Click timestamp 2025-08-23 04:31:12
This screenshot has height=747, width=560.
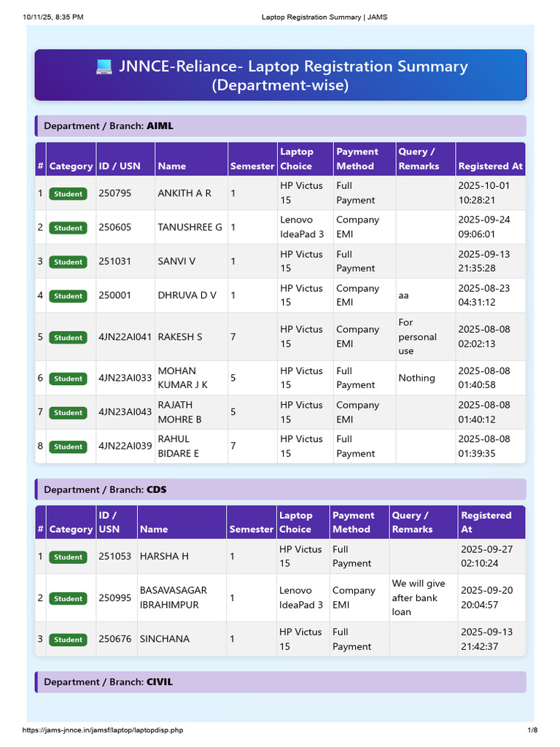pyautogui.click(x=484, y=295)
